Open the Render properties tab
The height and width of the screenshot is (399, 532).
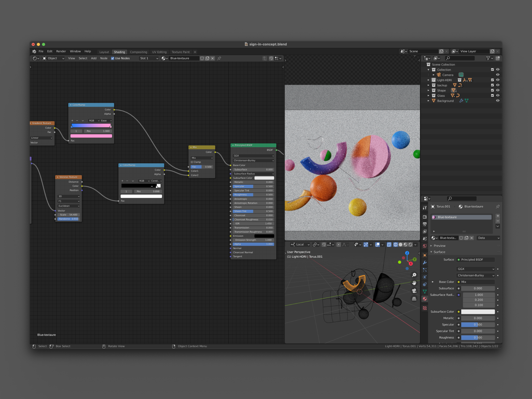click(425, 217)
